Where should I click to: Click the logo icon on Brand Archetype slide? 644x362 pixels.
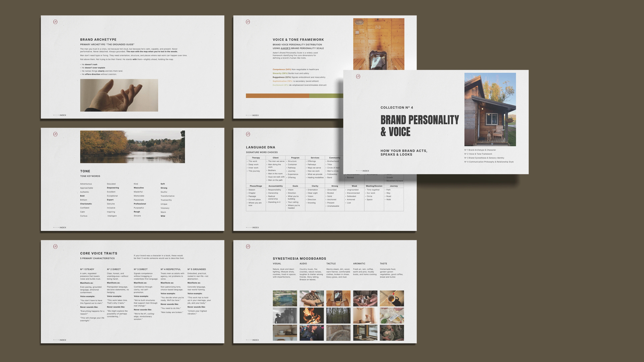click(55, 22)
